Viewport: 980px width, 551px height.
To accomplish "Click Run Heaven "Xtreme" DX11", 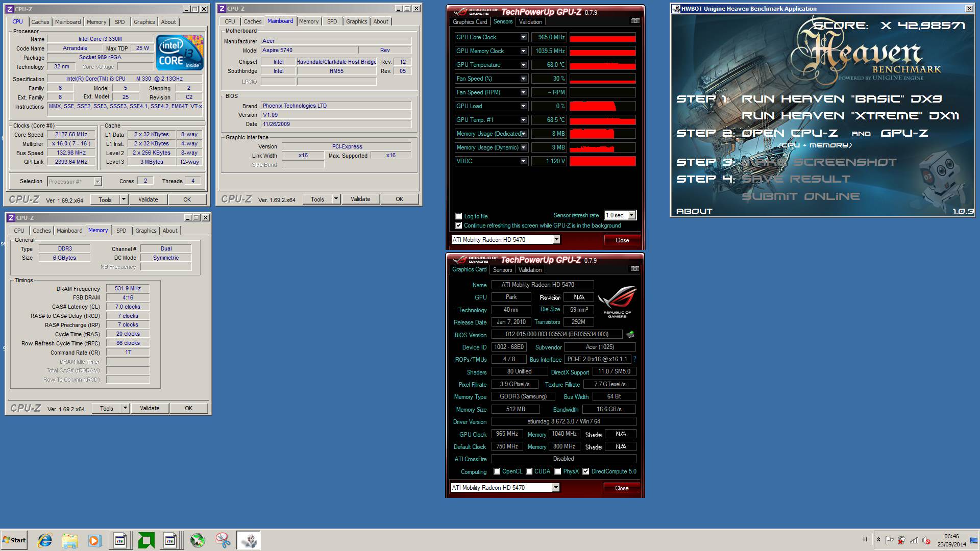I will pos(850,116).
